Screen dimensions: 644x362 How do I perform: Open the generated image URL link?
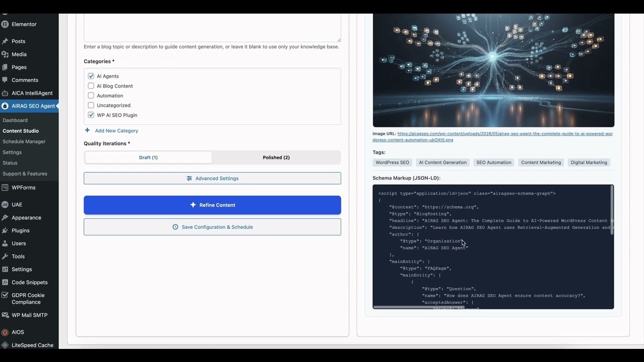pyautogui.click(x=493, y=137)
